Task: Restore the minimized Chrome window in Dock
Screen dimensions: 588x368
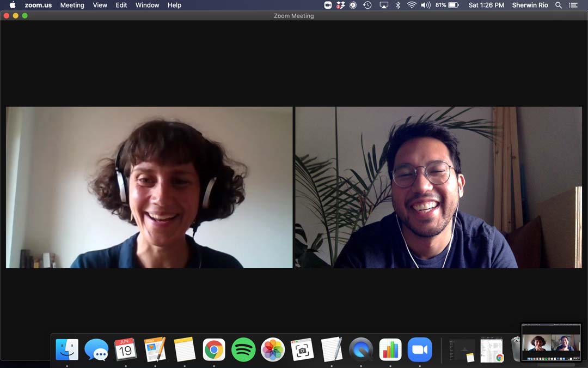Action: 492,349
